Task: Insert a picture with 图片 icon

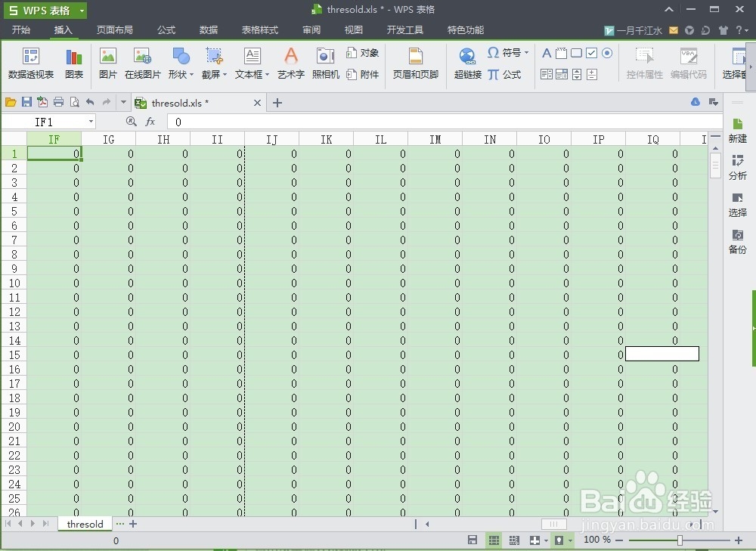Action: click(x=108, y=63)
